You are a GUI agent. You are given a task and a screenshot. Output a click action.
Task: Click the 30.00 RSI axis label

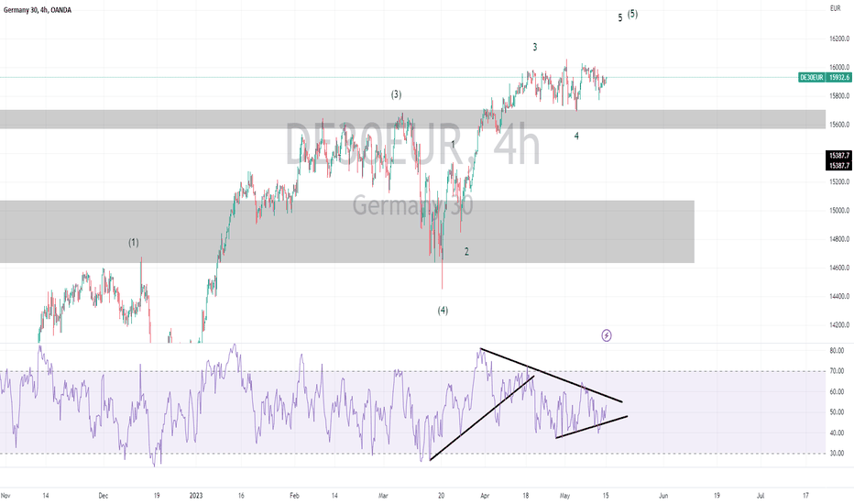coord(837,454)
